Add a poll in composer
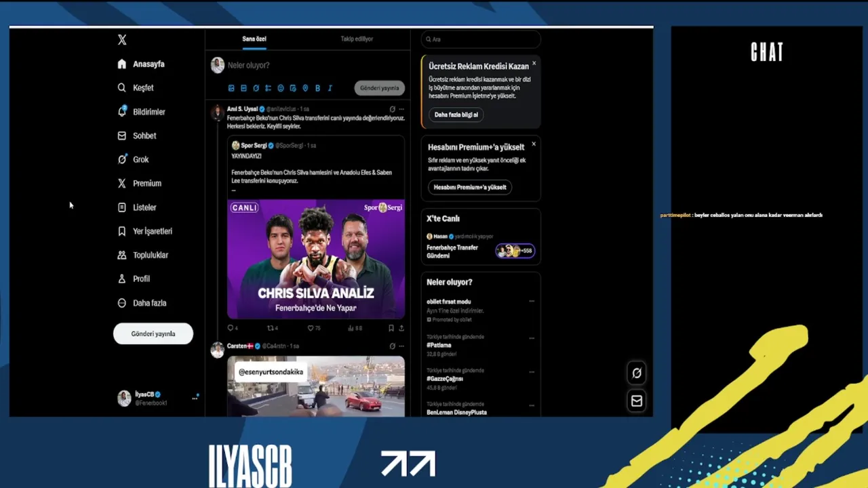This screenshot has height=488, width=868. pos(268,88)
